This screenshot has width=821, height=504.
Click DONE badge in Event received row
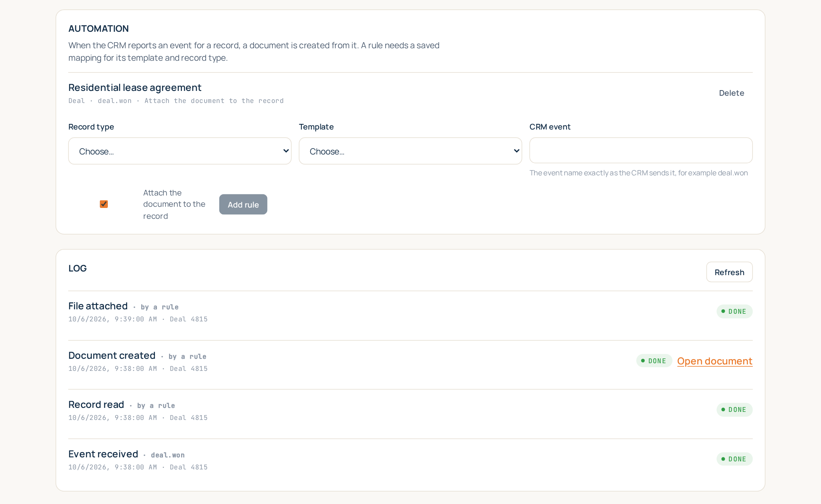(734, 459)
